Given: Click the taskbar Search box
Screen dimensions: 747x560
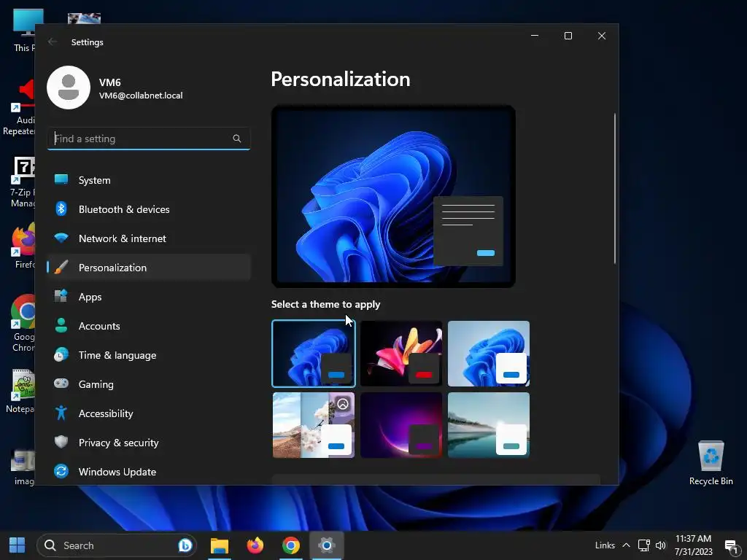Looking at the screenshot, I should click(x=117, y=545).
